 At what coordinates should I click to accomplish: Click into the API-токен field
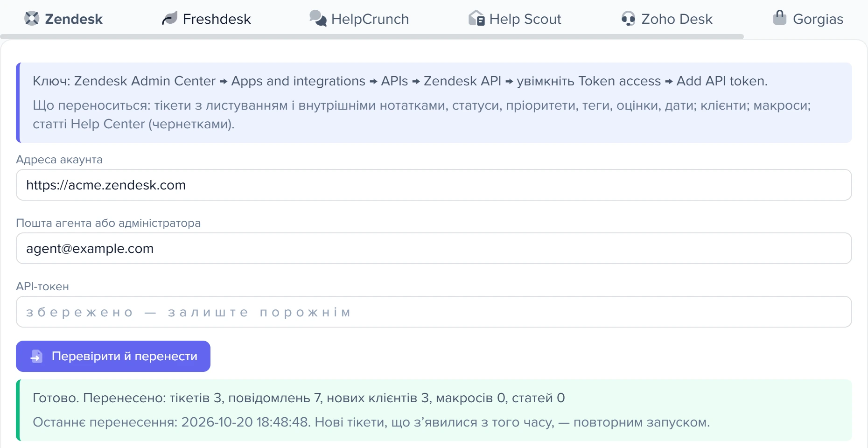(434, 312)
